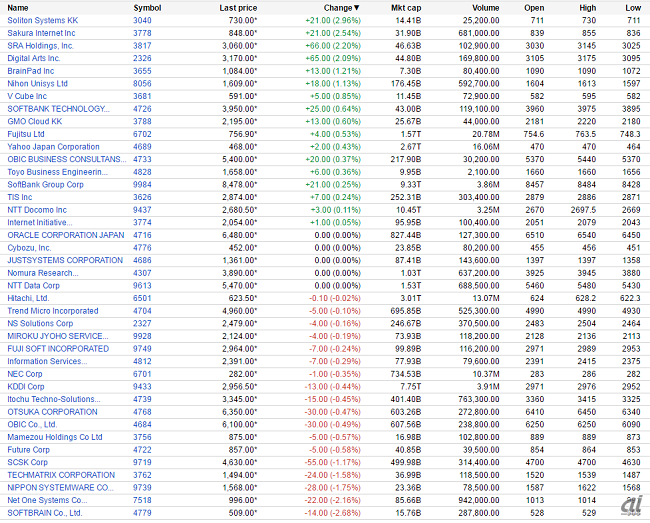
Task: Select the BrainPad Inc link
Action: tap(31, 71)
